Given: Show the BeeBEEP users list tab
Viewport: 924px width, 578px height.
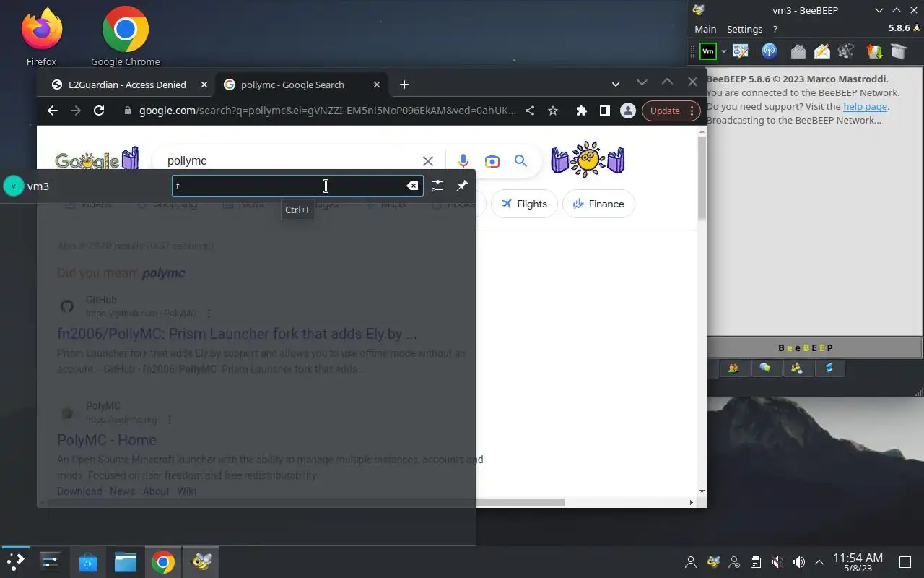Looking at the screenshot, I should click(733, 368).
